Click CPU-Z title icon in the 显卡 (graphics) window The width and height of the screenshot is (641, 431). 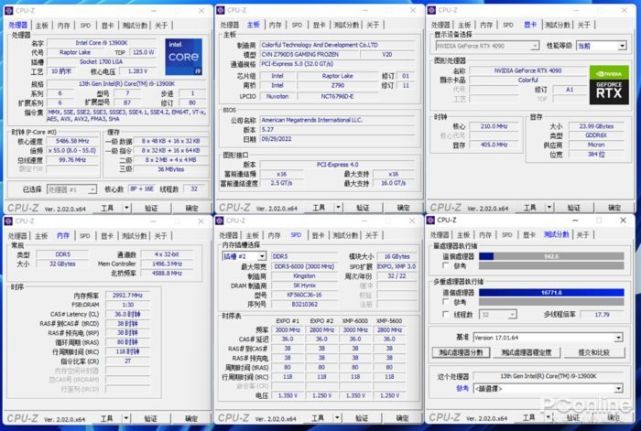coord(431,10)
